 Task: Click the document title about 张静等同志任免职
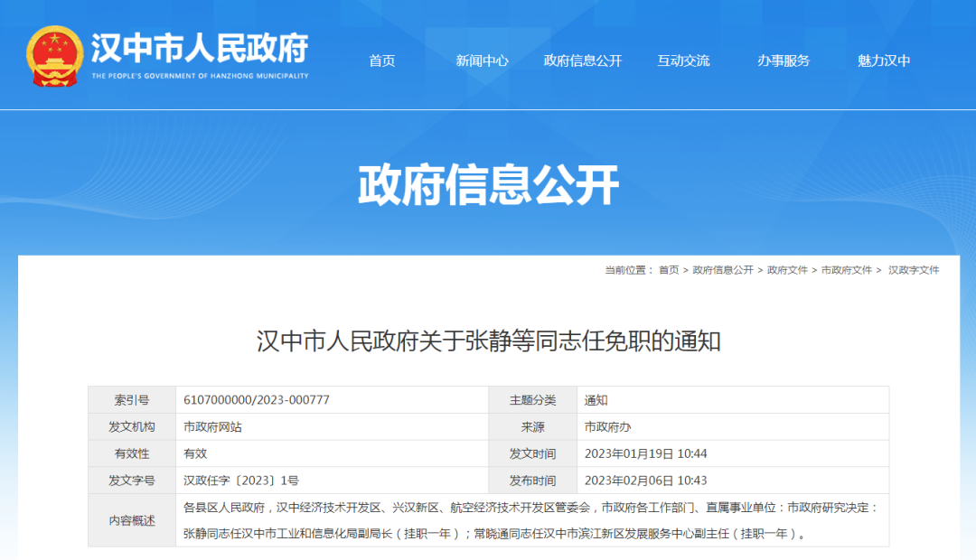point(489,341)
